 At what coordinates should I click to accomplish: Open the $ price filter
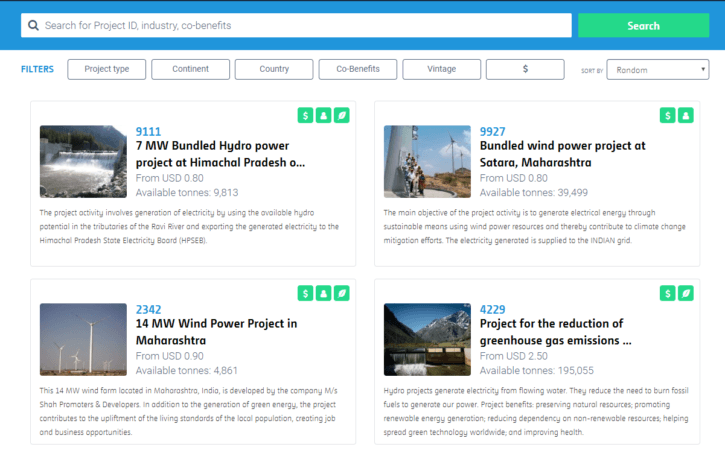(x=525, y=69)
